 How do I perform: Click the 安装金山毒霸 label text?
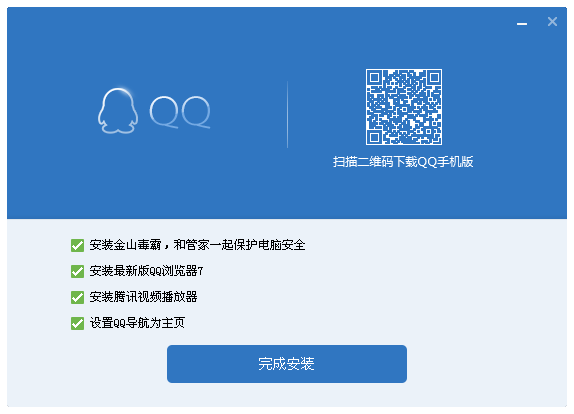125,245
